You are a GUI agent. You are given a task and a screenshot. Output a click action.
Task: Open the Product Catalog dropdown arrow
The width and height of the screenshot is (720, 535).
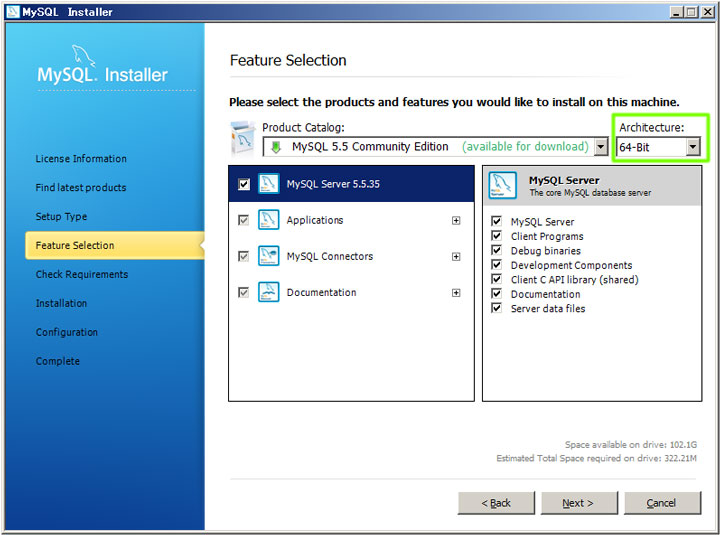click(600, 147)
